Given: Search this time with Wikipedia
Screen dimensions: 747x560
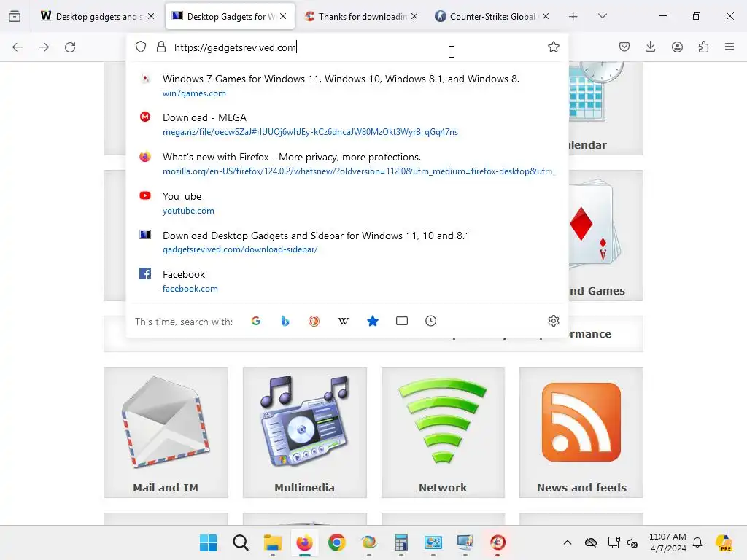Looking at the screenshot, I should tap(343, 321).
